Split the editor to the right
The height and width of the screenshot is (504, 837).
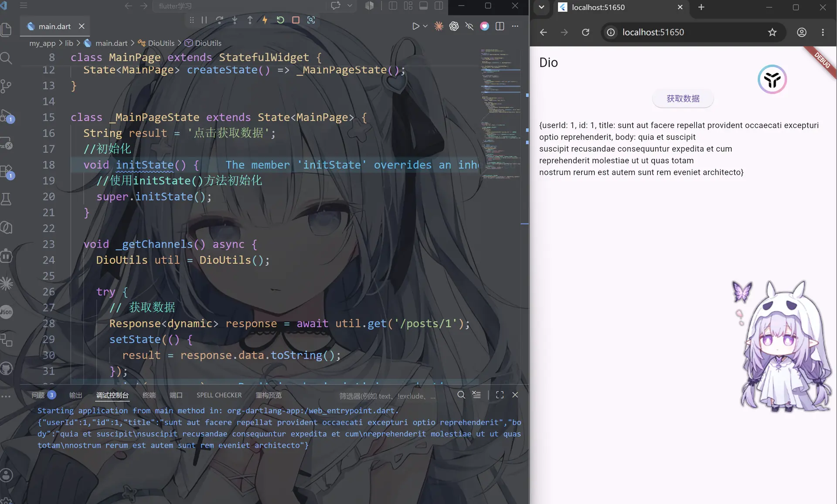(x=500, y=26)
